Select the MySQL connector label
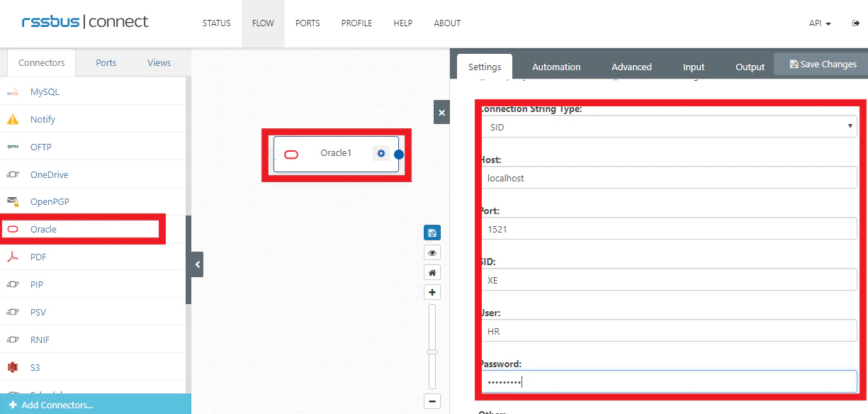Screen dimensions: 868x414 (45, 92)
